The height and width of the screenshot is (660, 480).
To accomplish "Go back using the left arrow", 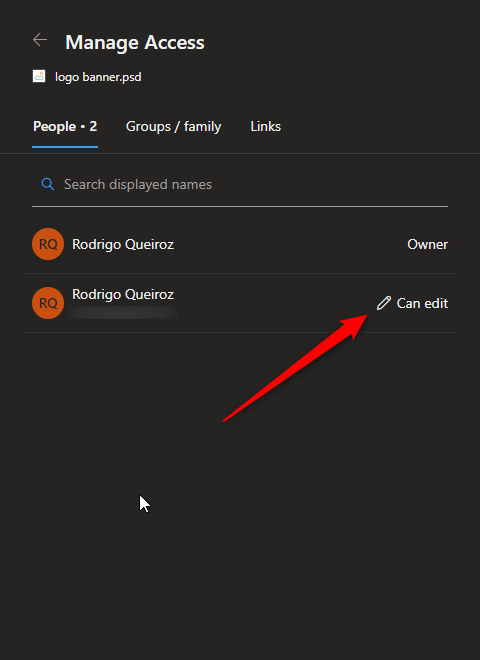I will (x=40, y=40).
